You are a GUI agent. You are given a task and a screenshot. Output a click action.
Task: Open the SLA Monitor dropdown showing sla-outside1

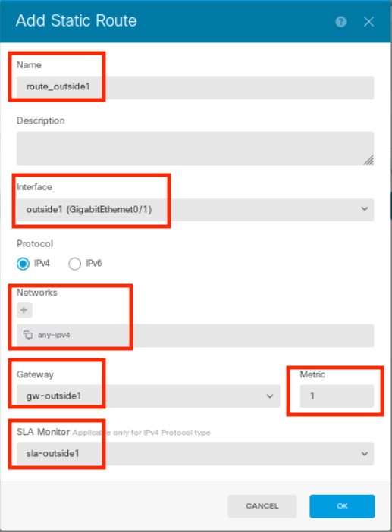195,454
